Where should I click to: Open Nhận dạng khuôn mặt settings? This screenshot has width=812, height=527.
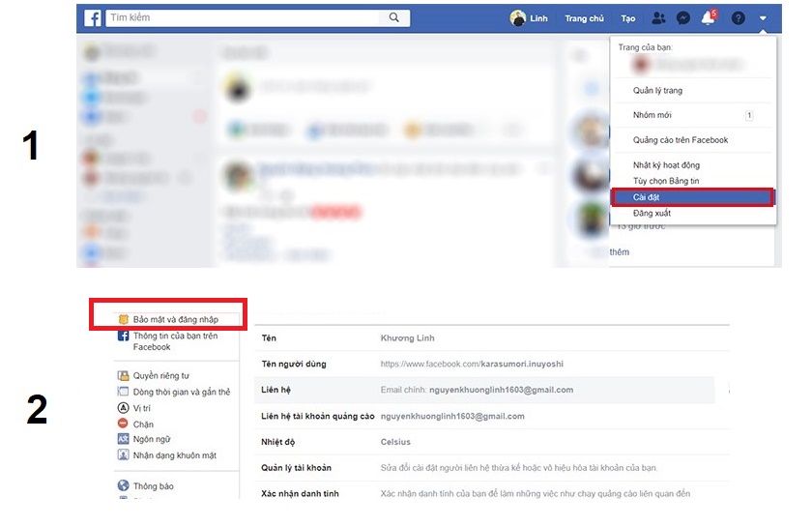tap(175, 455)
